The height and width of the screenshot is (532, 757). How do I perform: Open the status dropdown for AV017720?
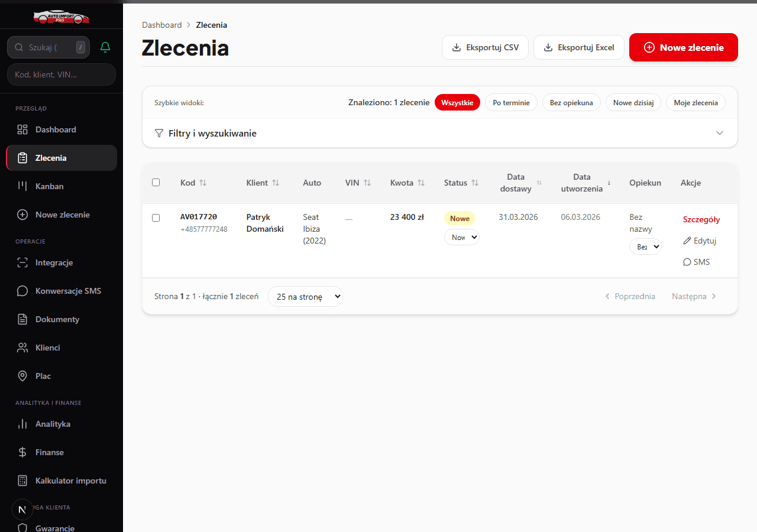[461, 237]
